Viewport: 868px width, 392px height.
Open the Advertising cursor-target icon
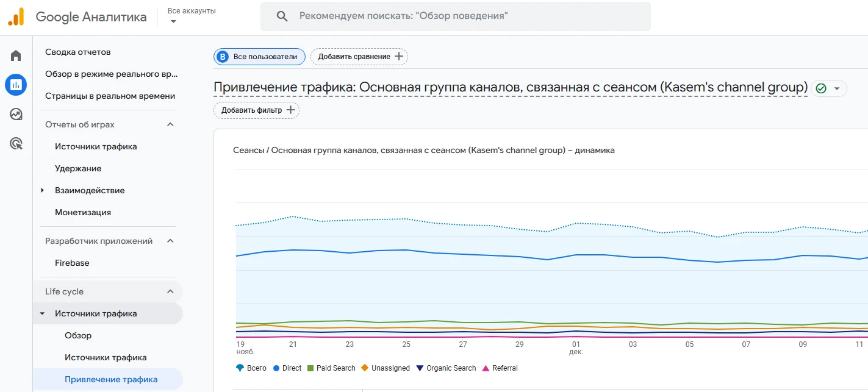pos(16,144)
